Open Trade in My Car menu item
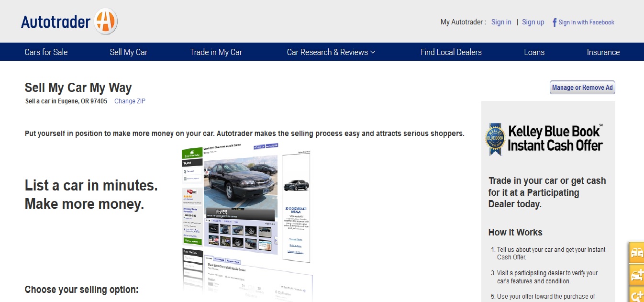The image size is (644, 302). [x=216, y=52]
